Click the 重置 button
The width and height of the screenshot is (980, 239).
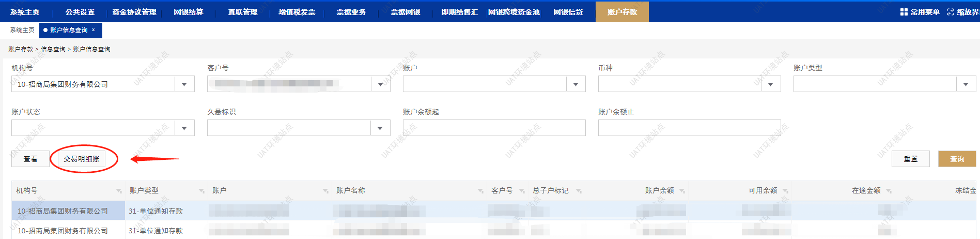pos(910,159)
